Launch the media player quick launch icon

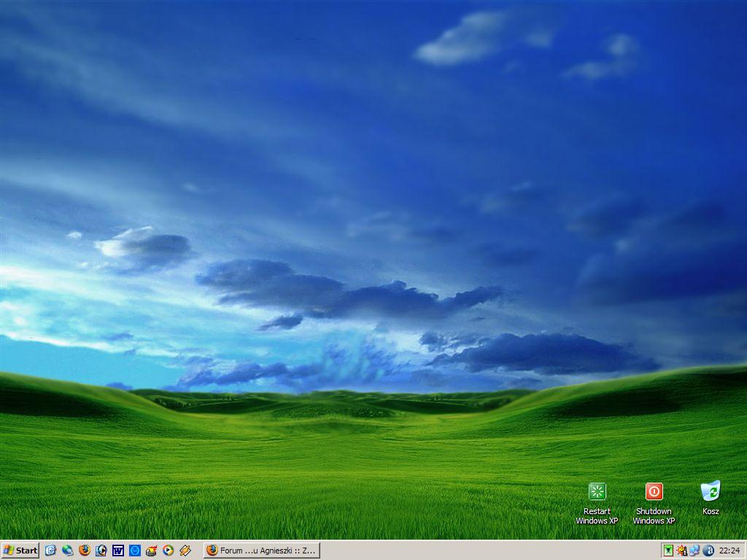[169, 551]
